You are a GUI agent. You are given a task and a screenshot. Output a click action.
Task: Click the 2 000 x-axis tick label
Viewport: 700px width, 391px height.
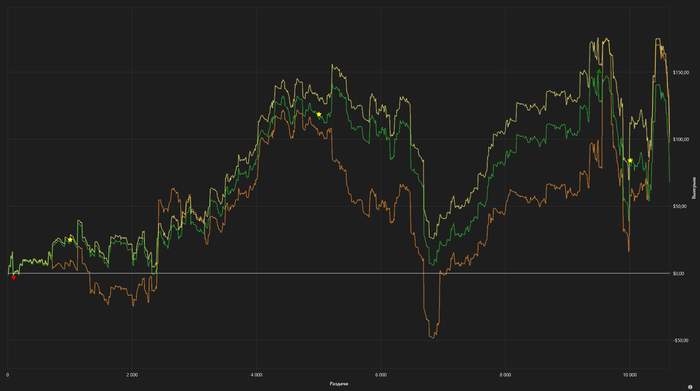tap(132, 375)
